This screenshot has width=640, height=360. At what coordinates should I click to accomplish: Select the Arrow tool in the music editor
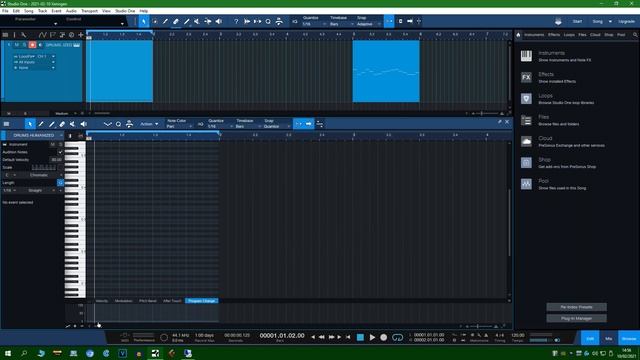30,124
